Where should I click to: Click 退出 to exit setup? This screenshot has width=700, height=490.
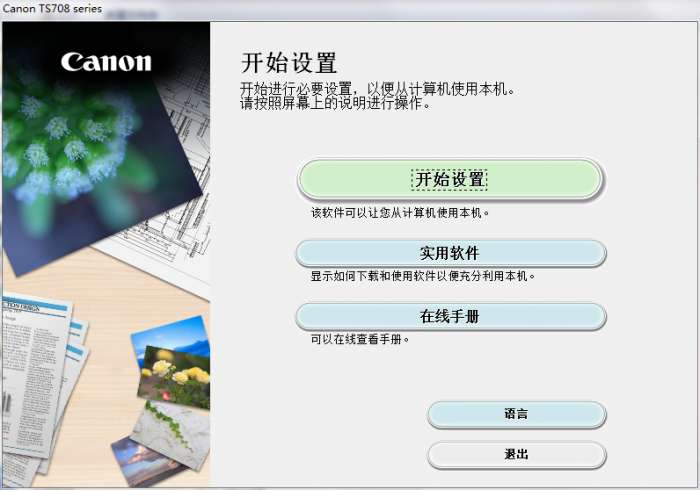517,455
